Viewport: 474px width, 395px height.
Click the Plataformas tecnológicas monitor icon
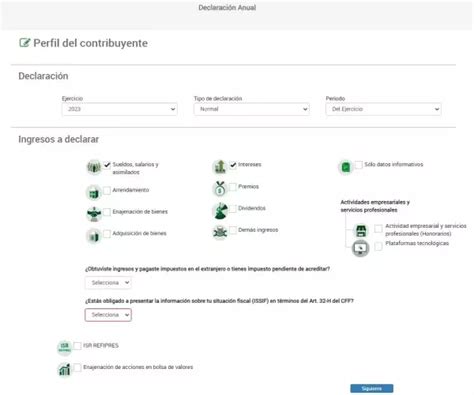(361, 248)
